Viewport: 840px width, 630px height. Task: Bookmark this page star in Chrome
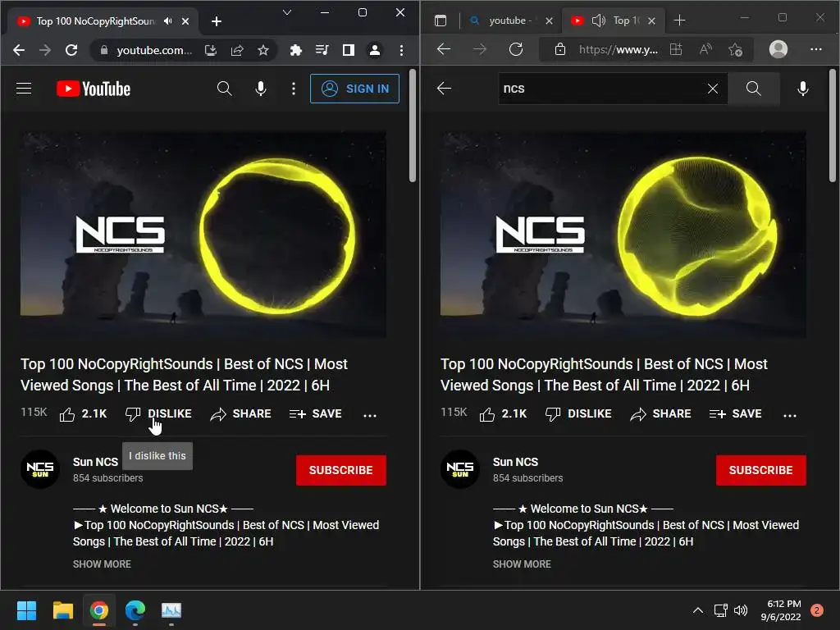(x=263, y=50)
